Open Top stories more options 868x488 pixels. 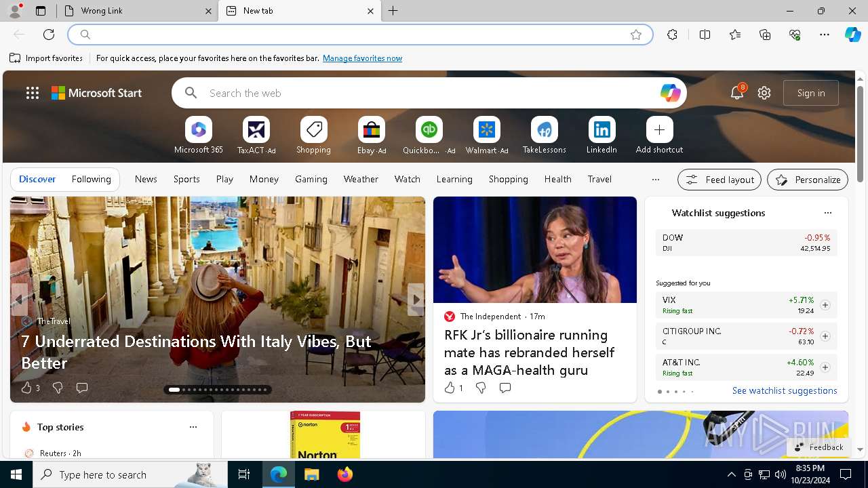193,427
